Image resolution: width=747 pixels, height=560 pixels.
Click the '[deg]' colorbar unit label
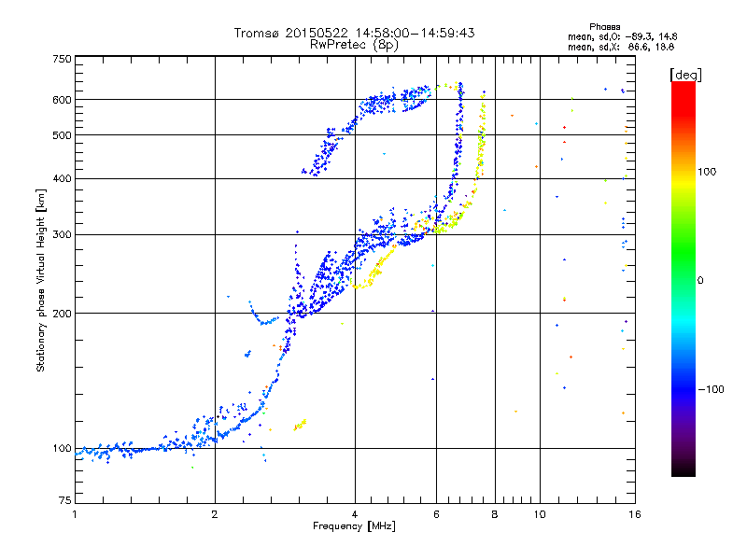click(685, 75)
